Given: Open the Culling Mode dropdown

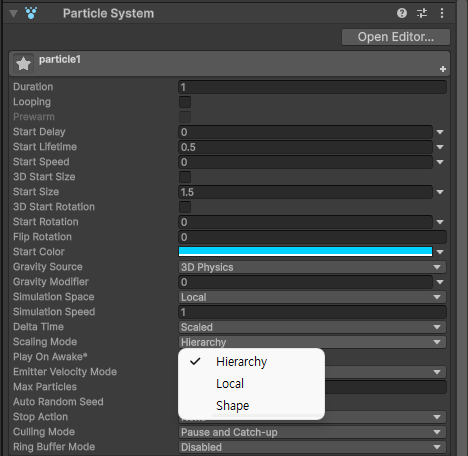Looking at the screenshot, I should tap(312, 432).
